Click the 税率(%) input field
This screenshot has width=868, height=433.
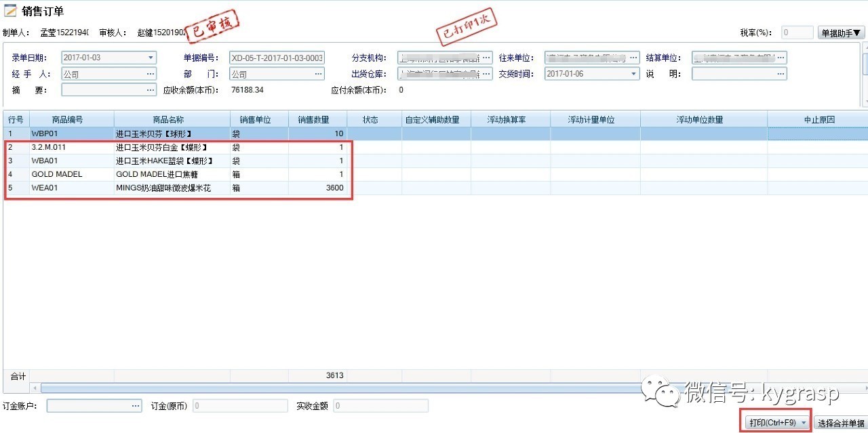pyautogui.click(x=797, y=33)
